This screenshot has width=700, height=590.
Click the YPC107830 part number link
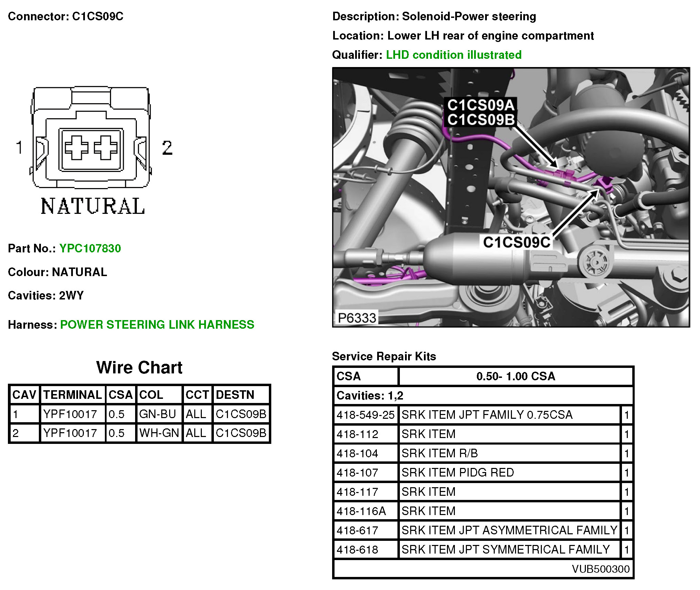tap(90, 248)
